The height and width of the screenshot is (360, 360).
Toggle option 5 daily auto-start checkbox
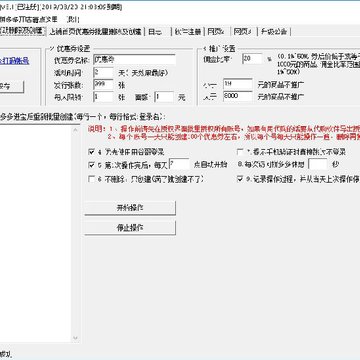(x=91, y=165)
